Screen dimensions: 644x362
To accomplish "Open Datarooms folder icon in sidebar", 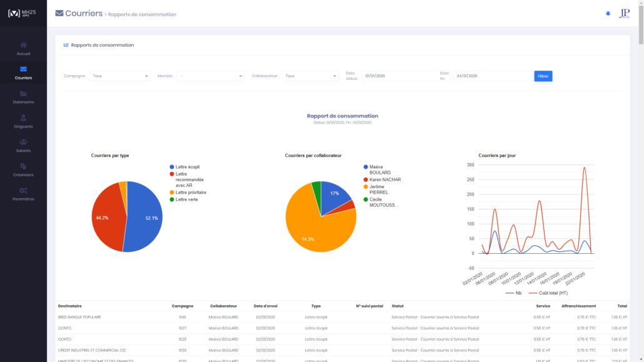I will (23, 94).
